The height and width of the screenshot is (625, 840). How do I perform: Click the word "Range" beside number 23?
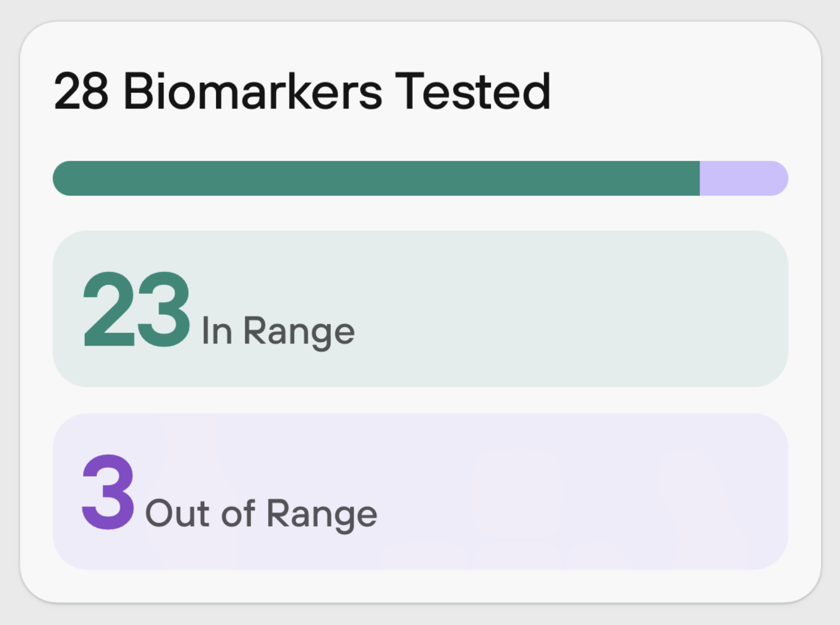coord(299,333)
